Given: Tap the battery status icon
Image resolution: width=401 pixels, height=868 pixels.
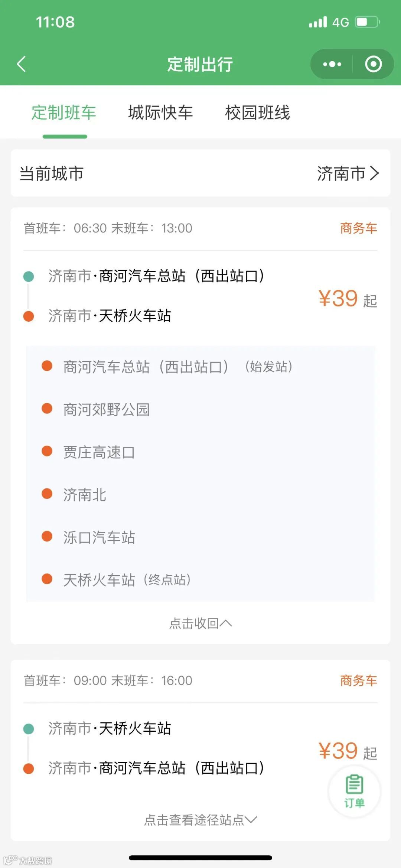Looking at the screenshot, I should (368, 22).
